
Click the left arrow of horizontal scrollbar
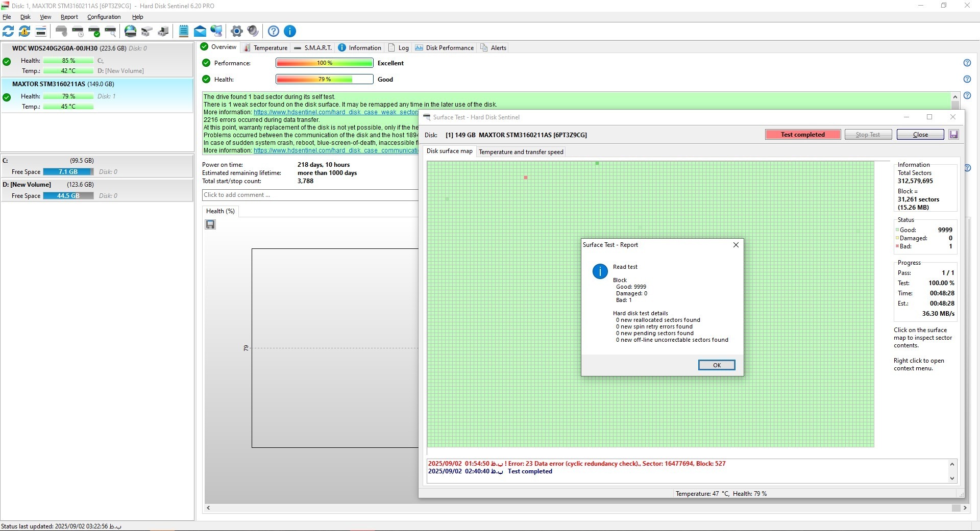pos(208,508)
